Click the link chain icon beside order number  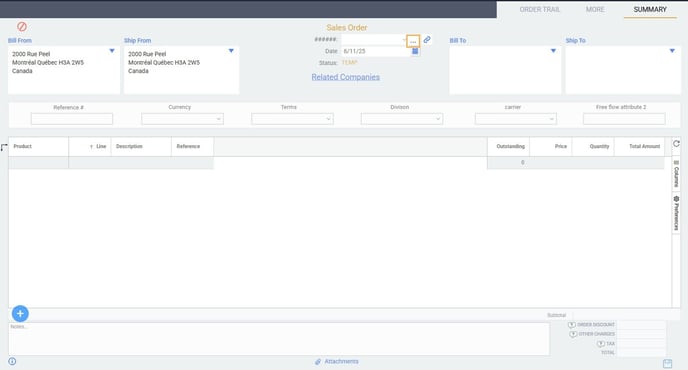[x=427, y=40]
